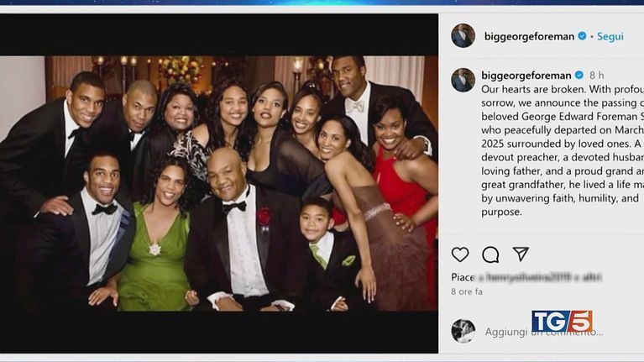Click your own avatar beside the comment box
Screen dimensions: 644x362
463,331
